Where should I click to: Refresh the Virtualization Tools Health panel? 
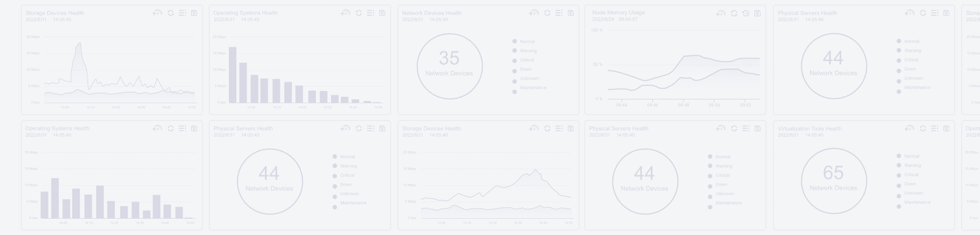click(x=923, y=128)
